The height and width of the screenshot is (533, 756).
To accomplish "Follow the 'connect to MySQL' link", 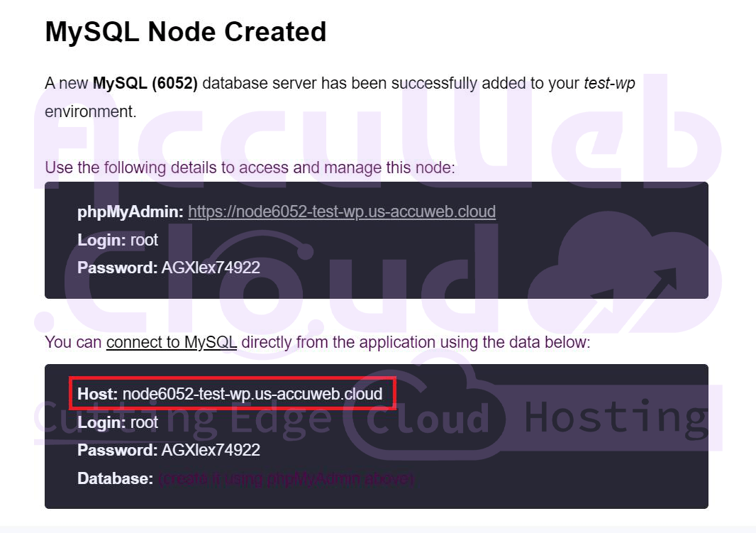I will (171, 342).
